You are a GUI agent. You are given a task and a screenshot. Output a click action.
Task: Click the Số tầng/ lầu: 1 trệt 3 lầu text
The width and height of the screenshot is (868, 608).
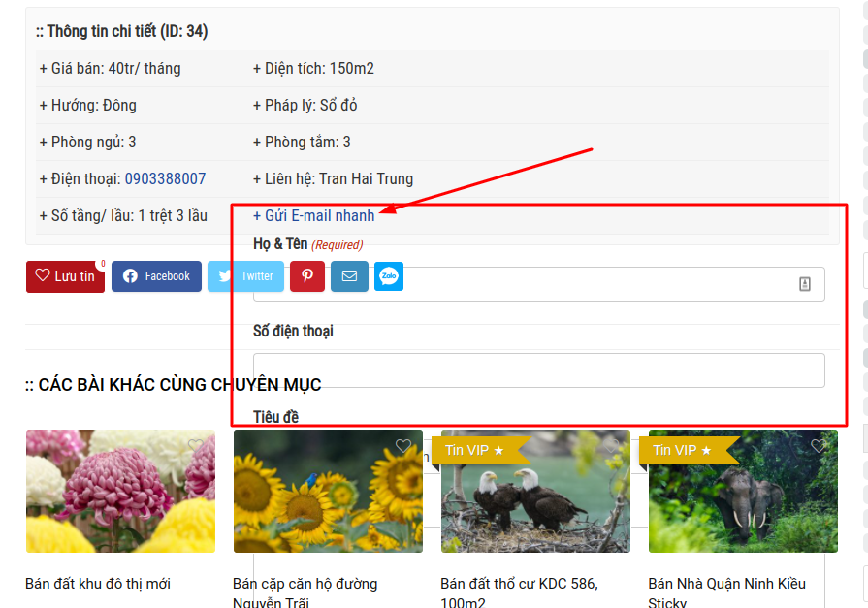123,215
